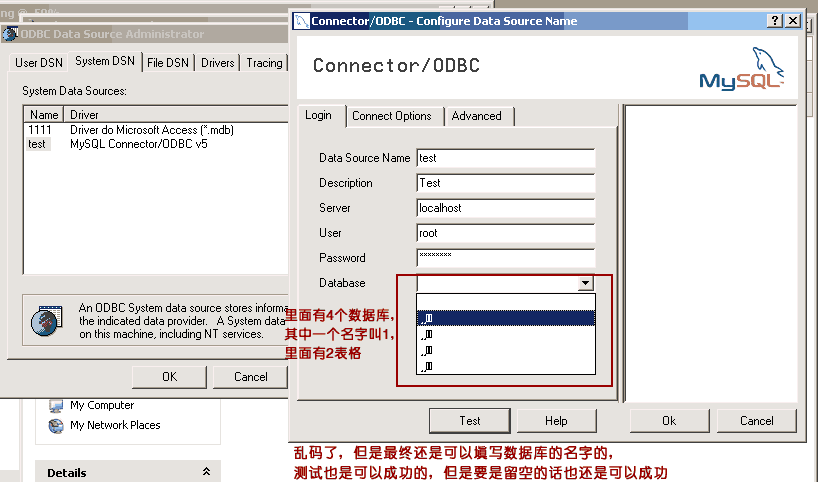Open the File DSN tab
The width and height of the screenshot is (818, 482).
(168, 63)
